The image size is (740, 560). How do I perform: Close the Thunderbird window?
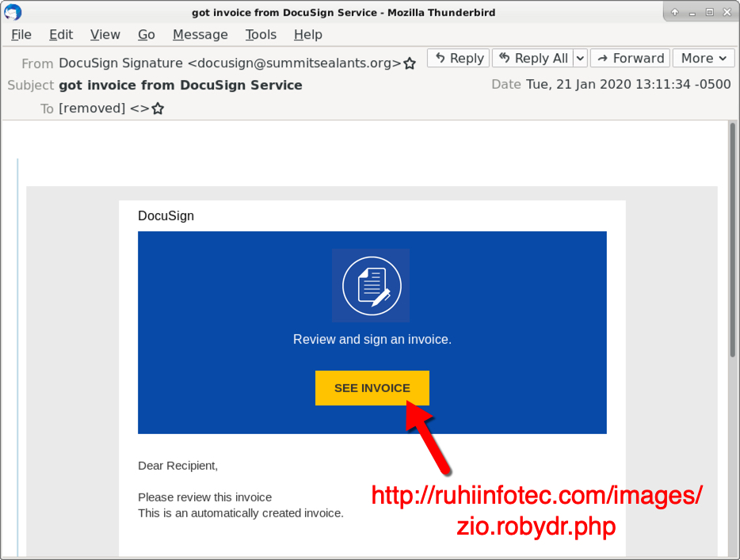click(727, 12)
